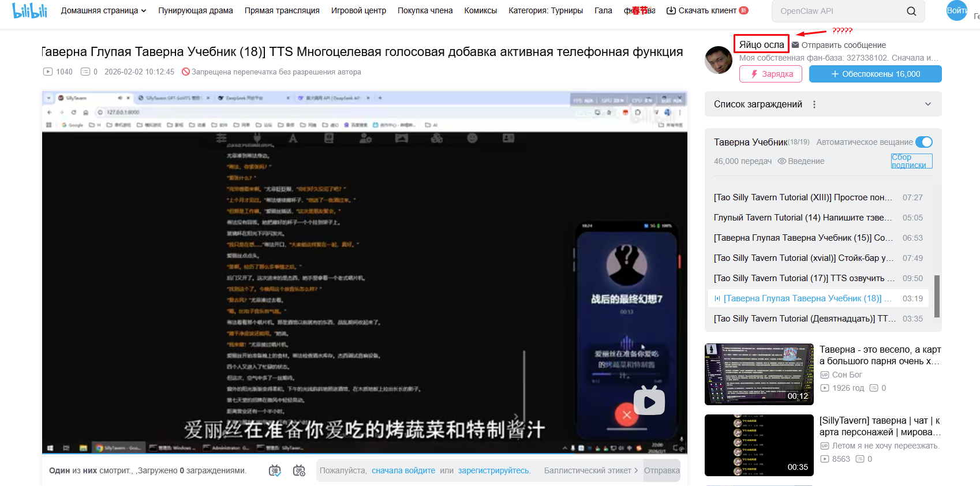980x486 pixels.
Task: Click the Зарядка button
Action: pos(770,74)
